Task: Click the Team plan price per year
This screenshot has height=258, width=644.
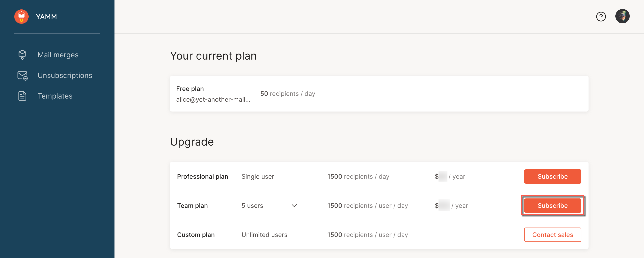Action: [451, 206]
